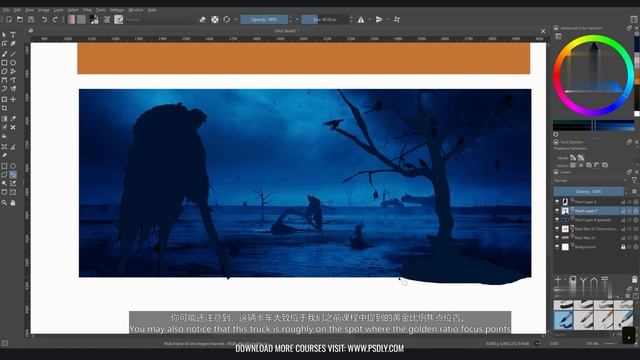Hide Paint Layer 7 visibility

[x=557, y=211]
